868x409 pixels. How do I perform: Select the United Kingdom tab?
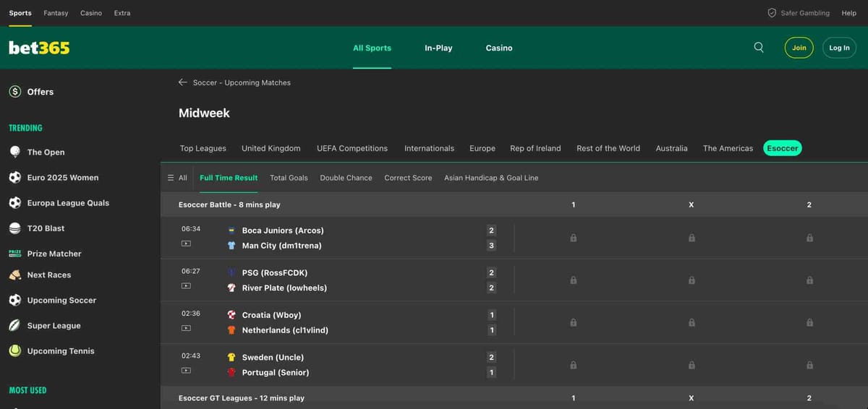(271, 148)
